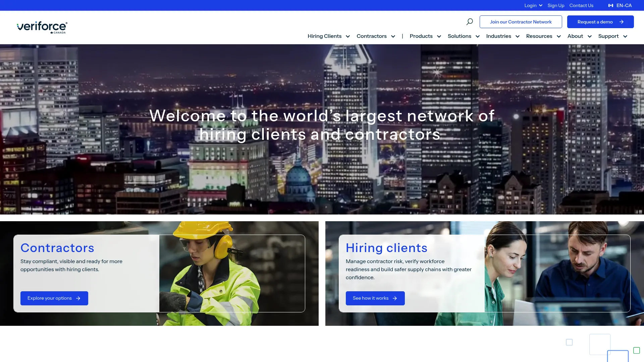644x362 pixels.
Task: Open the Login link in top bar
Action: click(x=530, y=5)
